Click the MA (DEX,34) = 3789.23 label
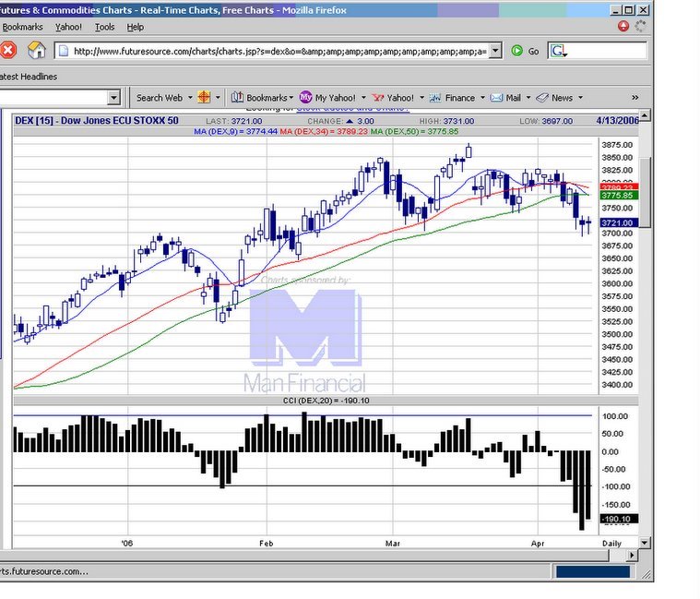This screenshot has height=599, width=700. point(324,132)
